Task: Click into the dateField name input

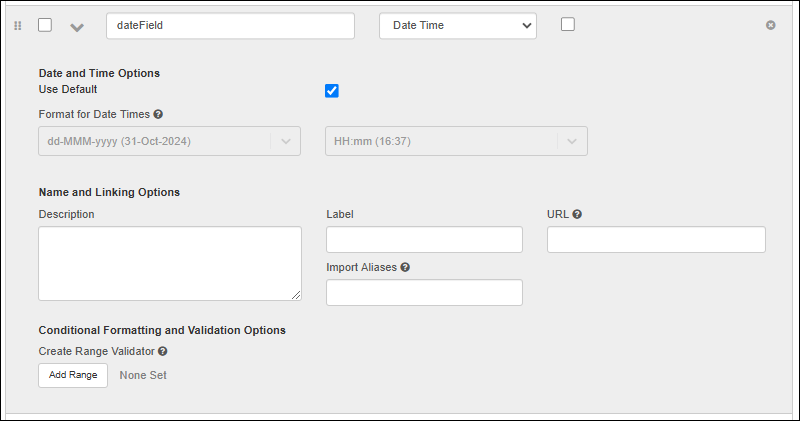Action: 230,26
